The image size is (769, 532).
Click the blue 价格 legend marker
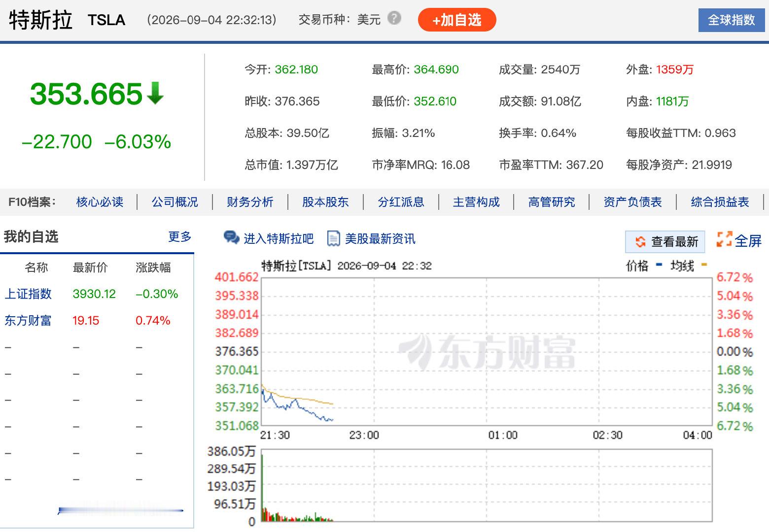click(x=659, y=266)
